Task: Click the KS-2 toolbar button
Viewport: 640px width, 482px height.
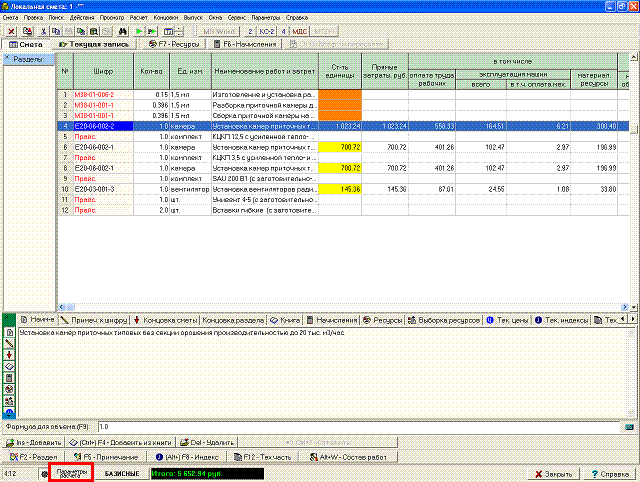Action: pyautogui.click(x=267, y=32)
